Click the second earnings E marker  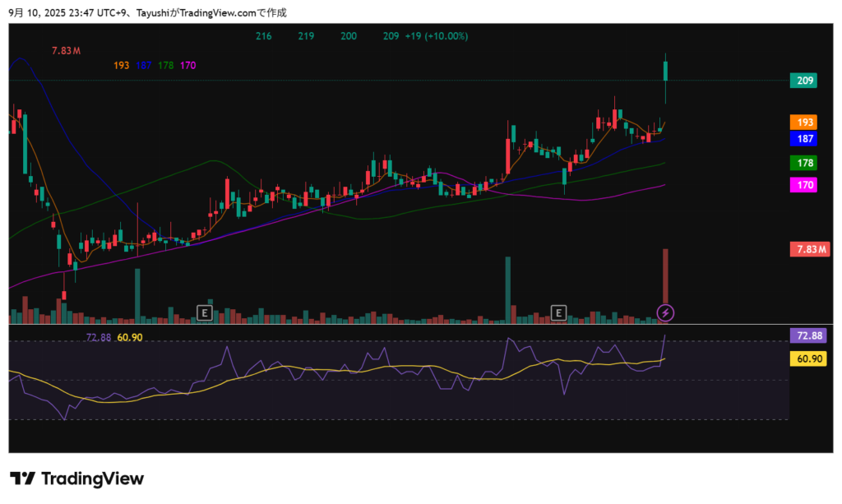point(558,312)
